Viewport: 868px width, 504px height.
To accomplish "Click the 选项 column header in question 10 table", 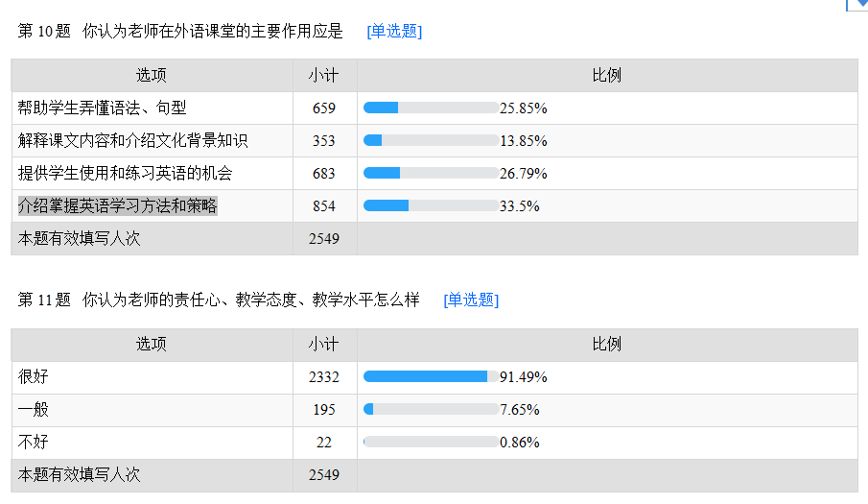I will click(152, 75).
